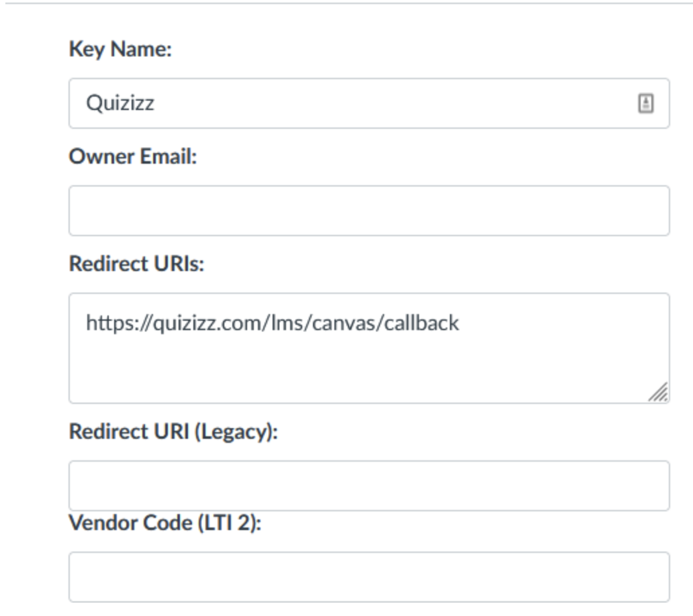Grab the Redirect URIs textarea resize handle
This screenshot has height=616, width=693.
(659, 392)
